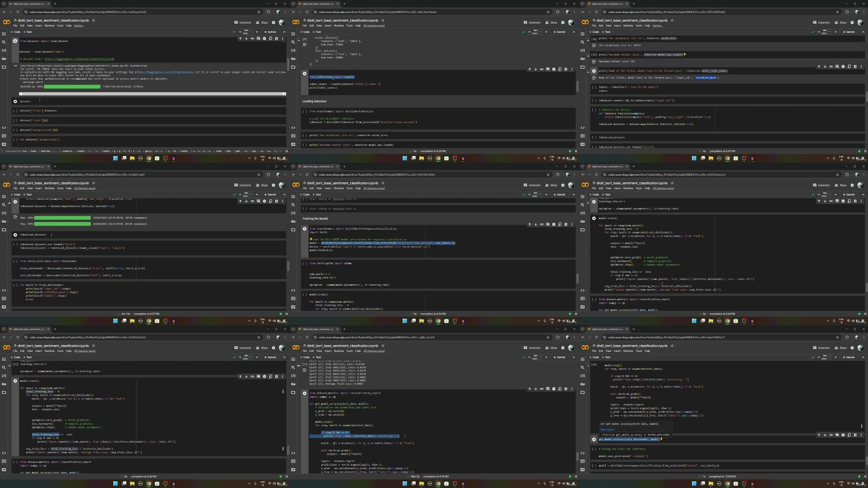Copy link to cell in bottom-right cell toolbar

pos(831,435)
